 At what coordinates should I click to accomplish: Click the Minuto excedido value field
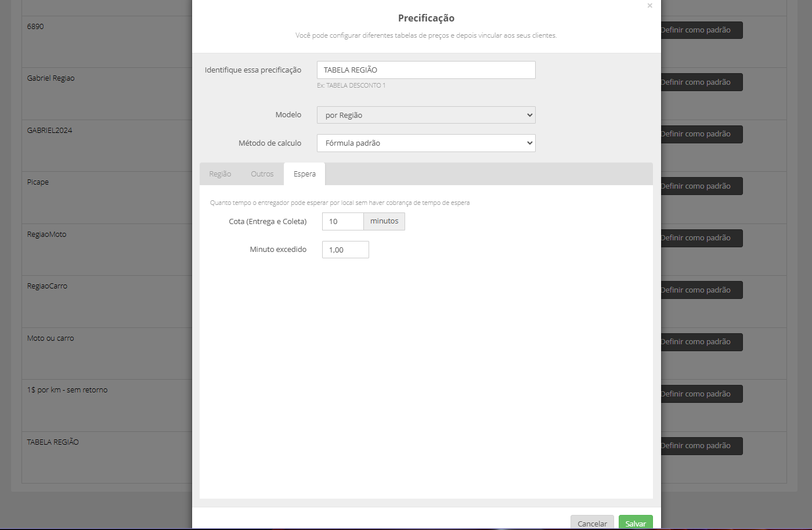(345, 250)
